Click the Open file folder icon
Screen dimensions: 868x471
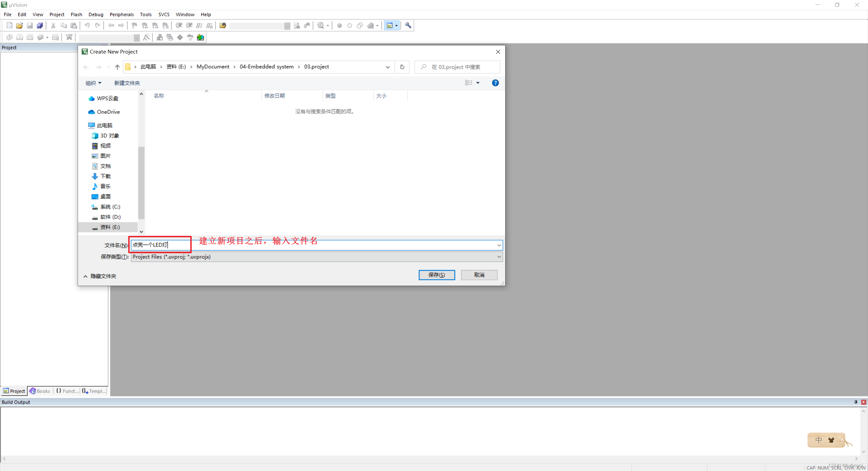click(x=20, y=25)
